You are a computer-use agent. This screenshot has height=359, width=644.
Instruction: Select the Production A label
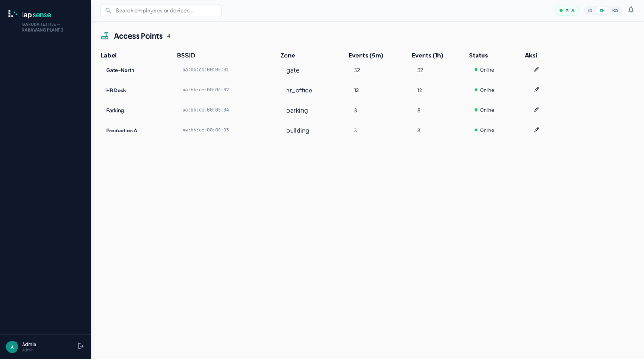coord(121,131)
